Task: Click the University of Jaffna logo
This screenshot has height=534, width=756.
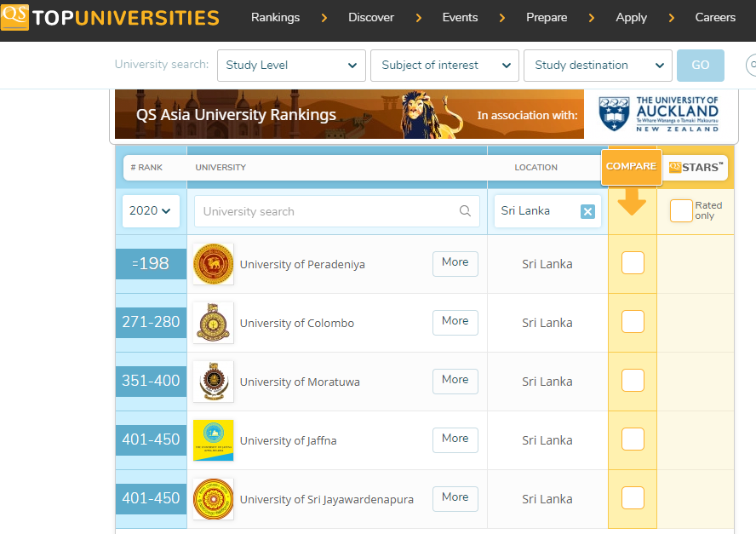Action: [213, 440]
